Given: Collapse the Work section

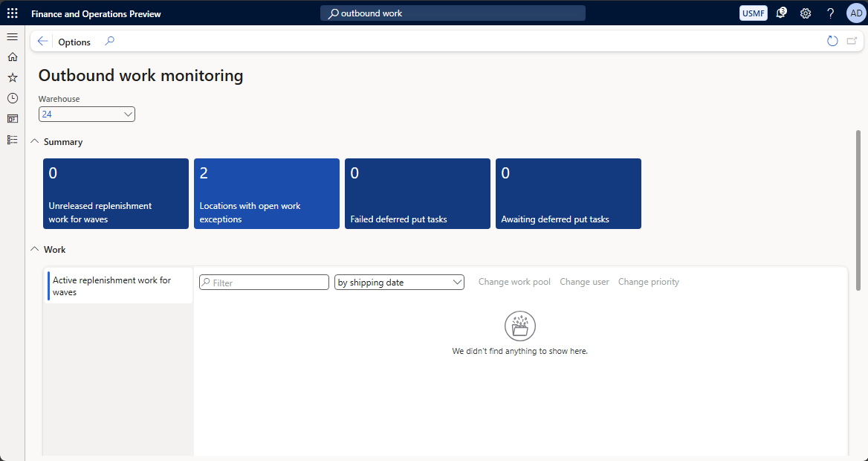Looking at the screenshot, I should click(x=34, y=250).
